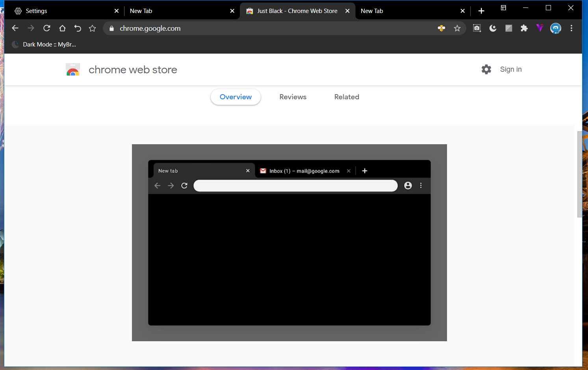Click the purple V extension icon
Screen dimensions: 588x370
click(x=540, y=28)
